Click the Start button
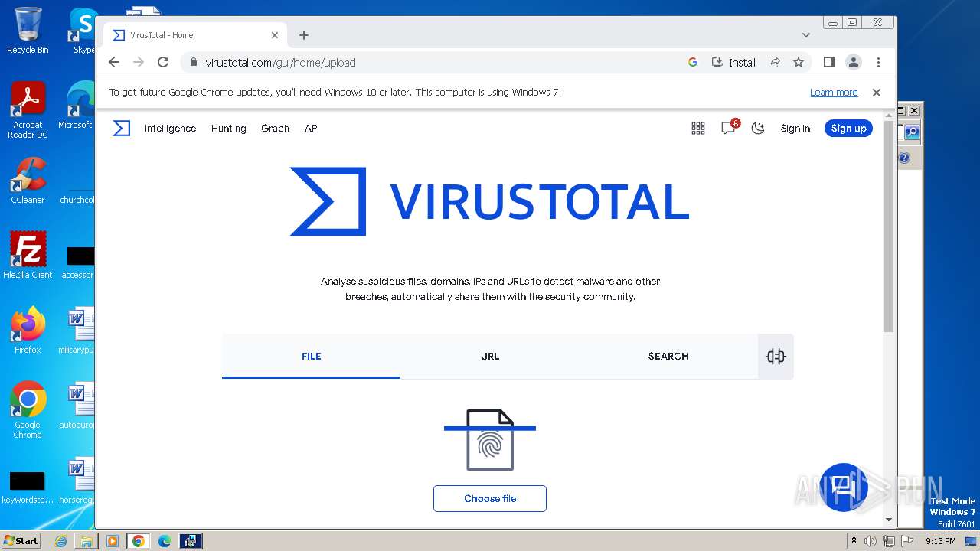Image resolution: width=980 pixels, height=551 pixels. 21,541
